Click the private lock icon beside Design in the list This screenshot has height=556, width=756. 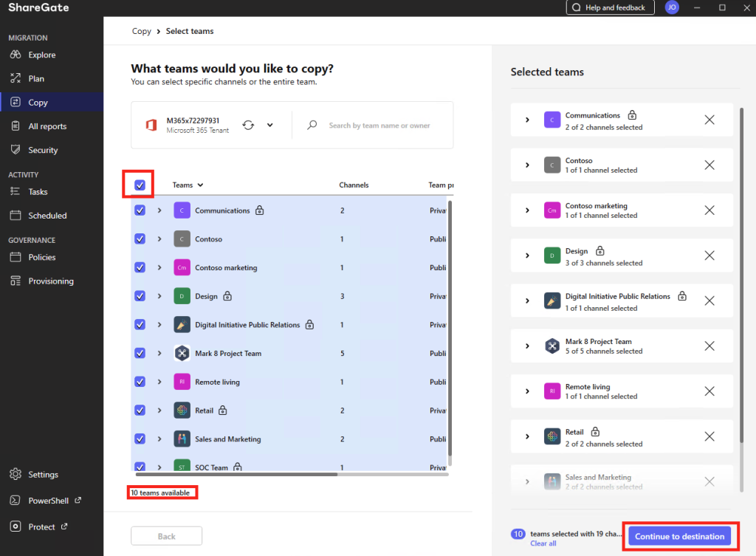point(227,296)
